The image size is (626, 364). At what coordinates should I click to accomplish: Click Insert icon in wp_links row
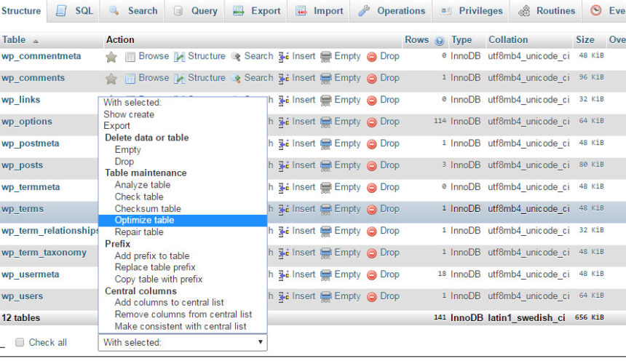(x=284, y=100)
